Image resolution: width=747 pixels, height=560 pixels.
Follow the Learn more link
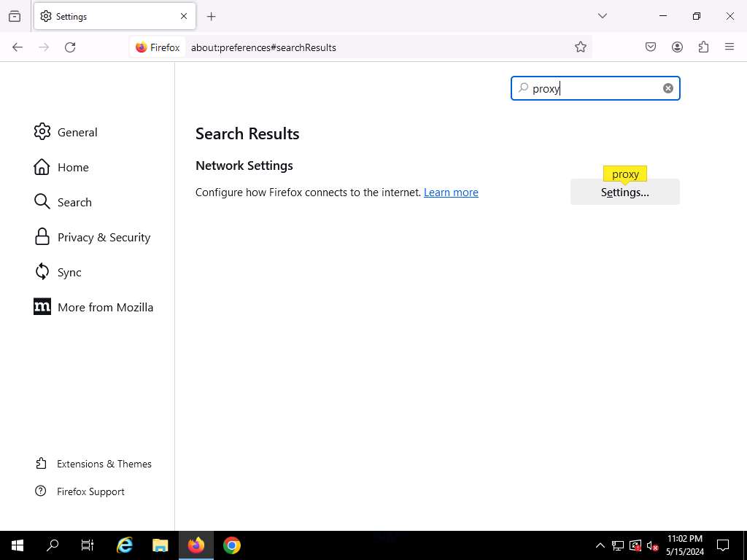click(451, 192)
